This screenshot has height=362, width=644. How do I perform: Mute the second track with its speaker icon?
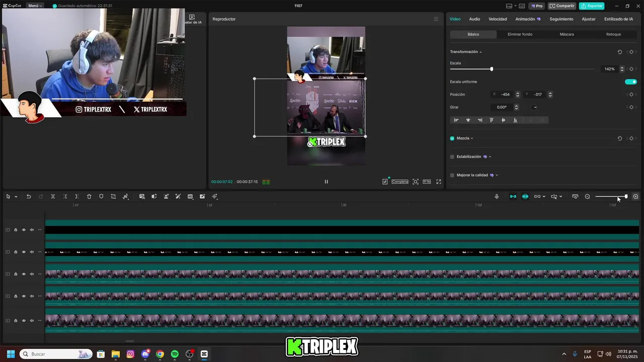[x=32, y=252]
